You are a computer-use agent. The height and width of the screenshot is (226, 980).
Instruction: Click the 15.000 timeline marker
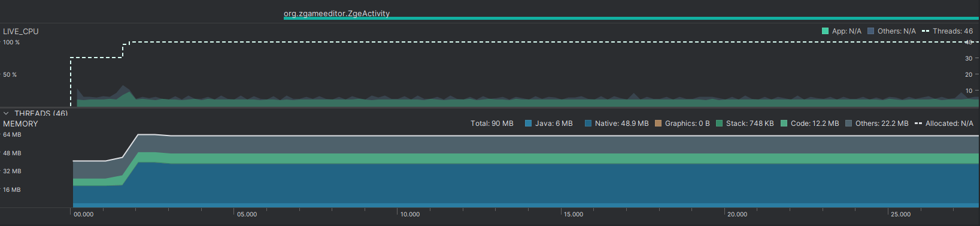tap(574, 214)
